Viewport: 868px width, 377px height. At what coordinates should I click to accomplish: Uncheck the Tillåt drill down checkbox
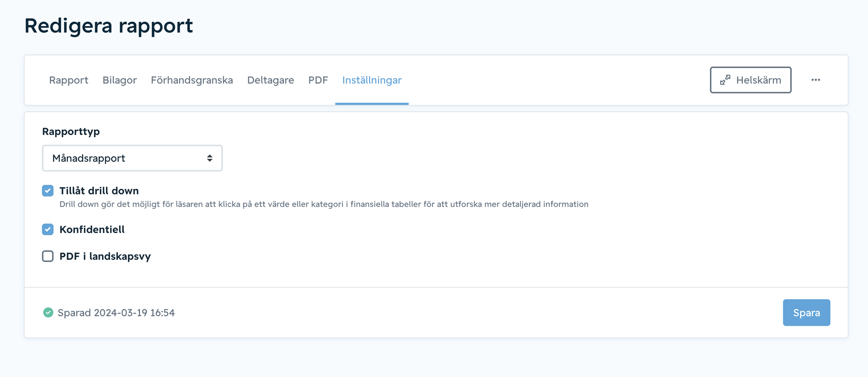[x=48, y=191]
